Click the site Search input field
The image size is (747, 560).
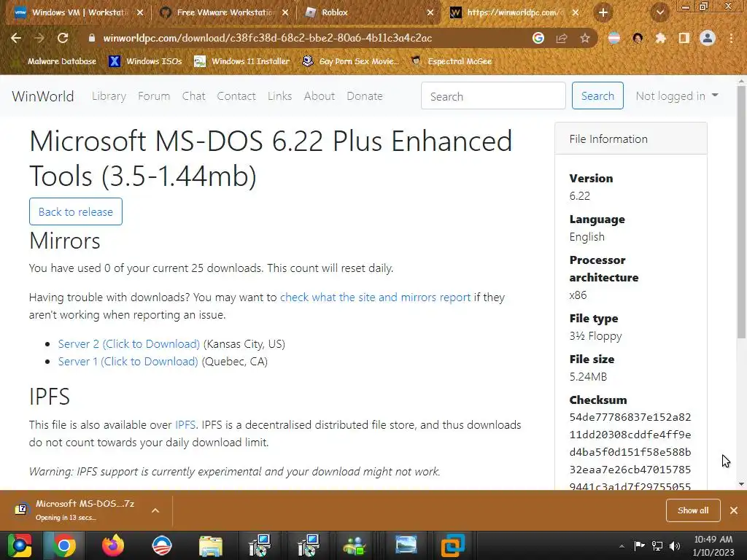point(493,96)
